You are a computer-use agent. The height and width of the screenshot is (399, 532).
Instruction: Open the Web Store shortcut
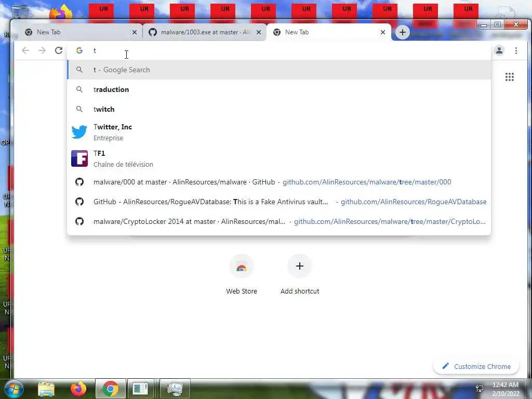tap(242, 274)
